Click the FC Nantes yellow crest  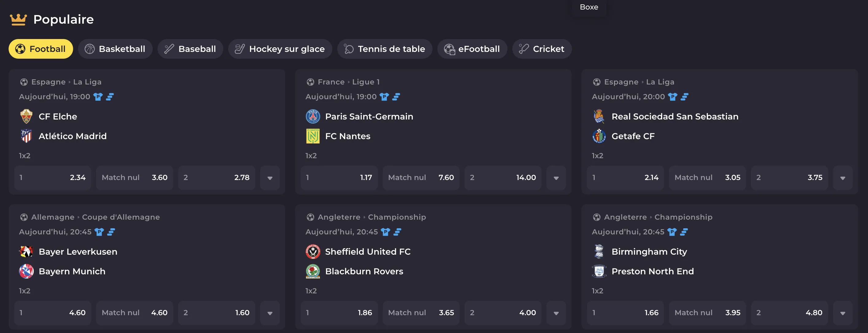tap(313, 136)
